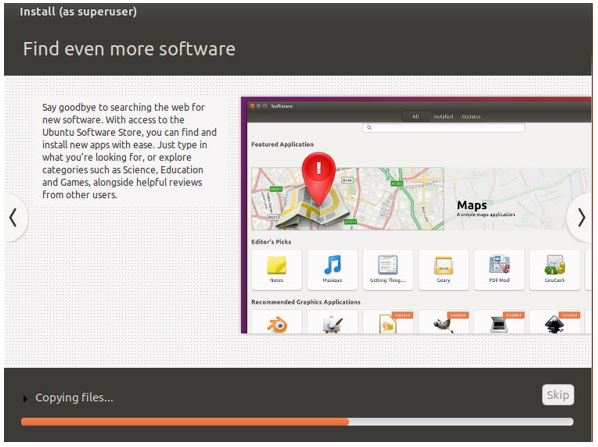Open the Notes app icon
598x447 pixels.
(276, 269)
